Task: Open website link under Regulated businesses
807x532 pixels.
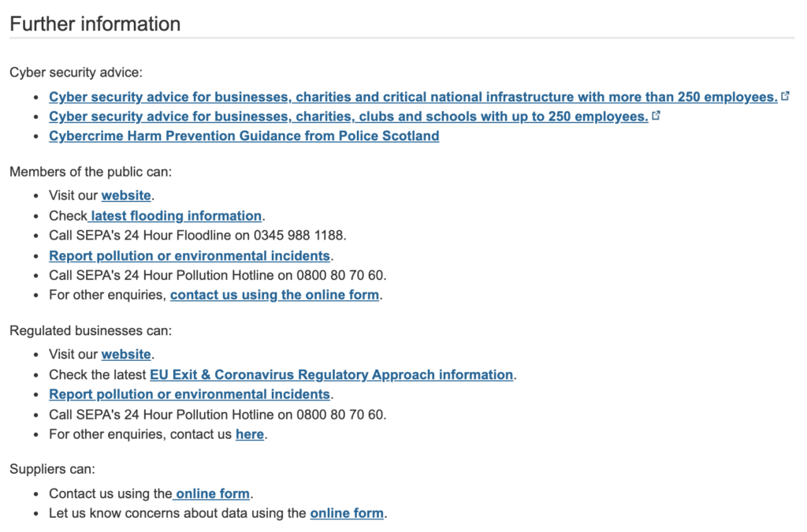Action: click(126, 355)
